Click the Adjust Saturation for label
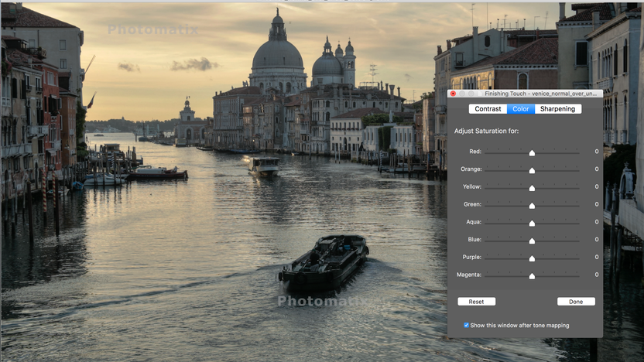The width and height of the screenshot is (644, 362). pos(486,131)
